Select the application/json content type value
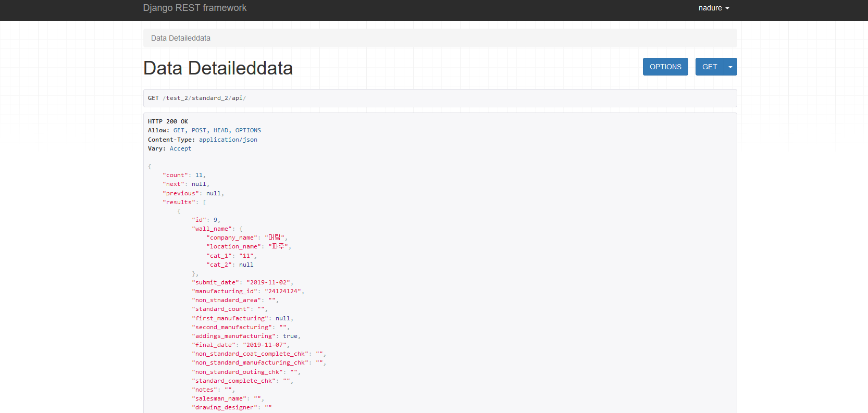The image size is (868, 413). [228, 140]
